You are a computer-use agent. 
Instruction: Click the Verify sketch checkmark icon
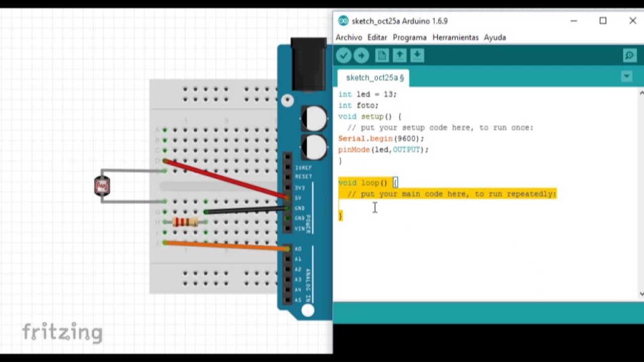tap(344, 55)
